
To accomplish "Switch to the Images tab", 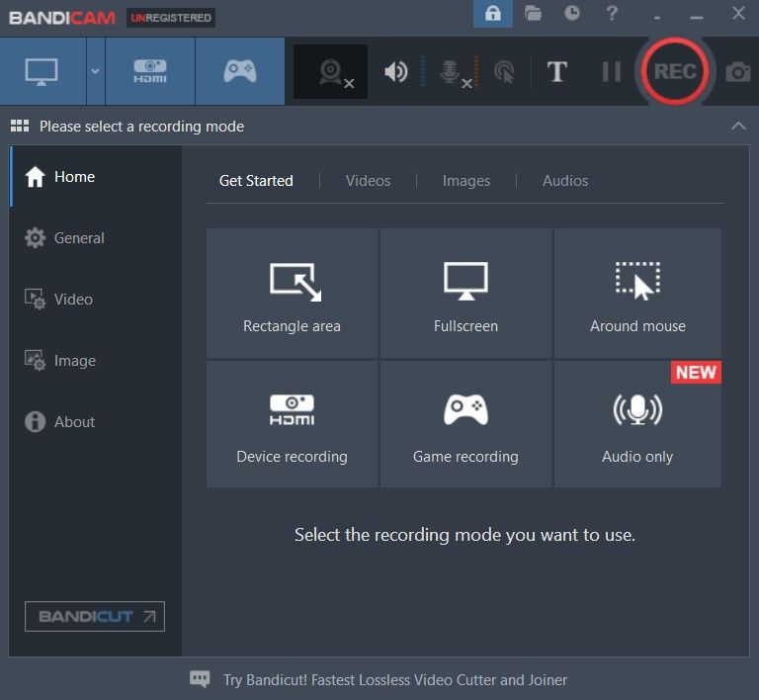I will [466, 181].
